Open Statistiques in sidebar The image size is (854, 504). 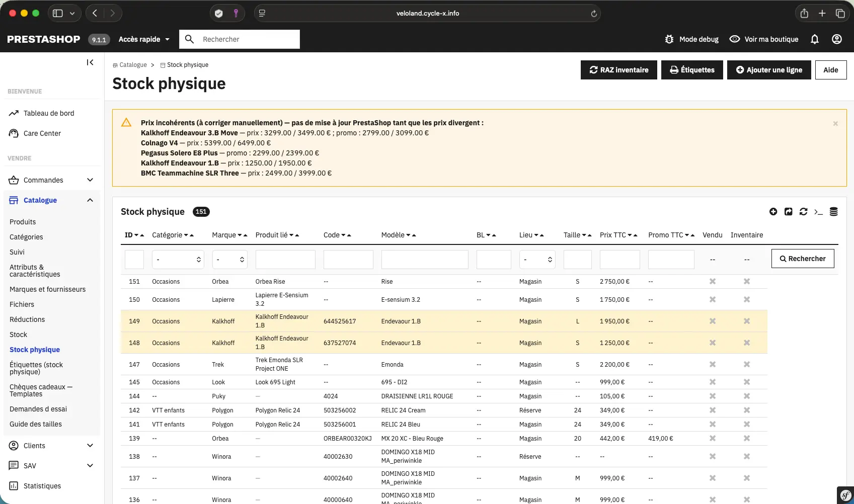pos(42,486)
